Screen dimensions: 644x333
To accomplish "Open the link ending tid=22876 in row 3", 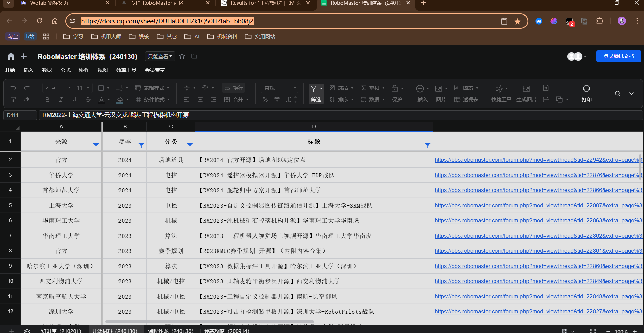I will pos(538,175).
